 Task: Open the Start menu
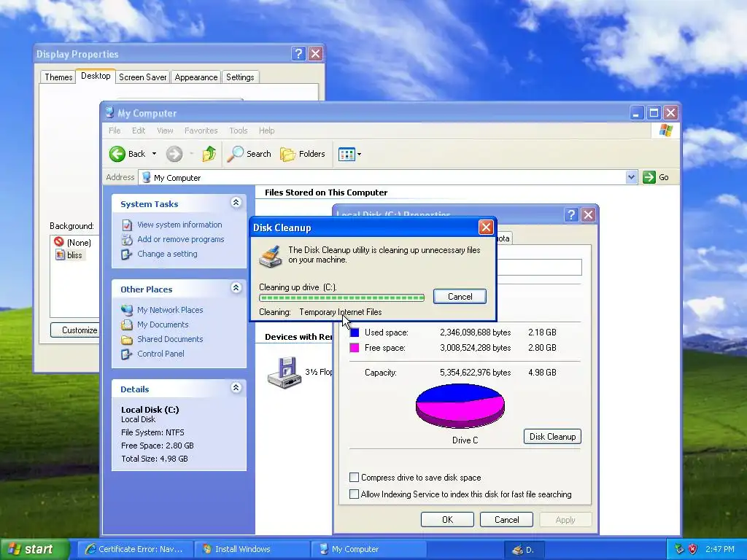point(34,549)
